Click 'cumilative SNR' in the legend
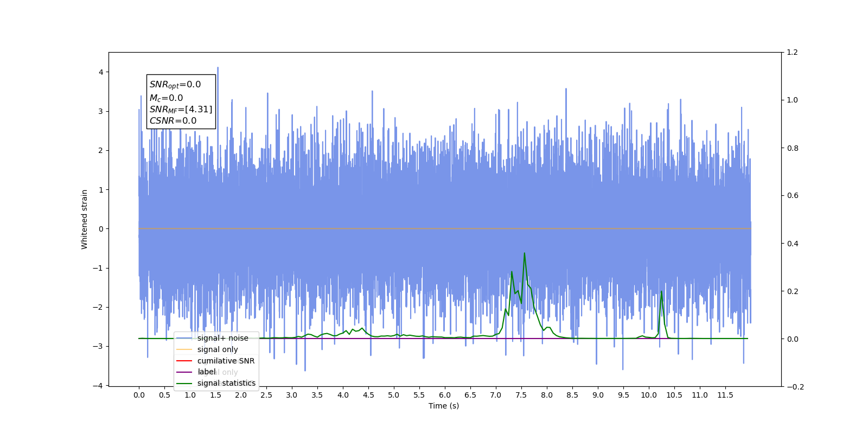 pyautogui.click(x=226, y=361)
